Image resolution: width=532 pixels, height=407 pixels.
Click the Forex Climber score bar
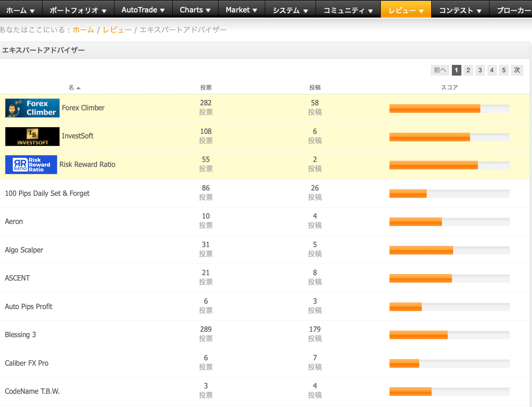pyautogui.click(x=449, y=108)
